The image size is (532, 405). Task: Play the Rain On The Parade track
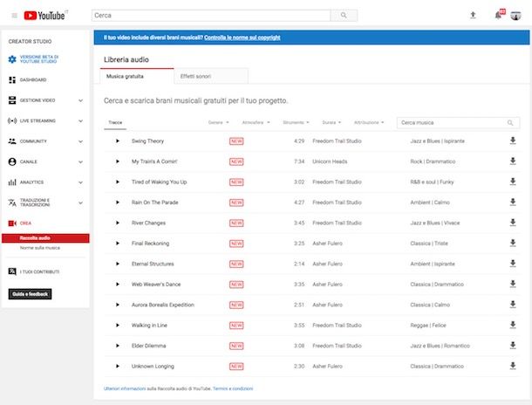tap(118, 202)
